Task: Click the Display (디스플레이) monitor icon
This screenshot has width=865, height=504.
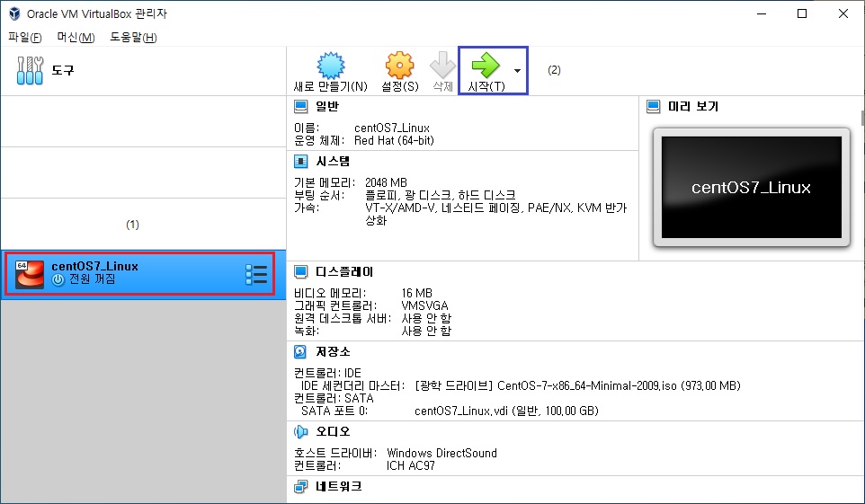Action: (300, 272)
